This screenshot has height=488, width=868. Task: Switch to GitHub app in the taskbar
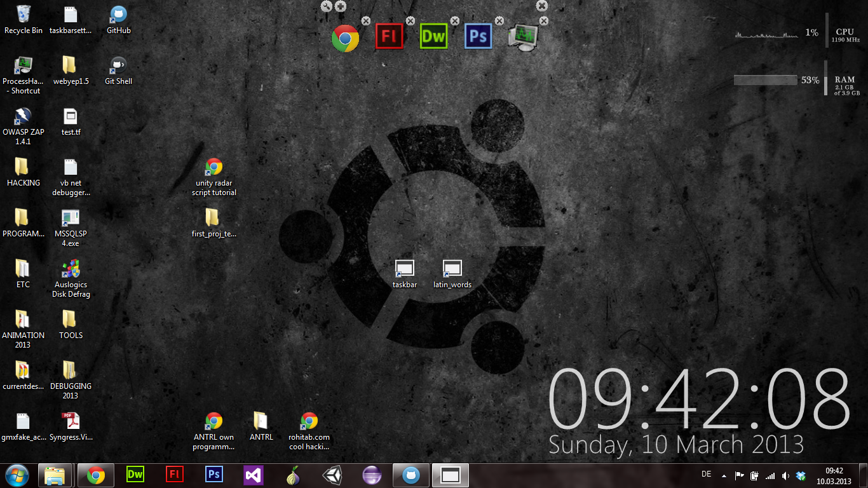pos(411,475)
